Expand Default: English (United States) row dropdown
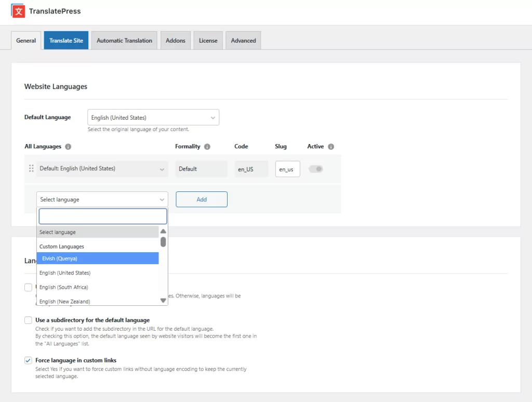This screenshot has width=532, height=402. 102,168
